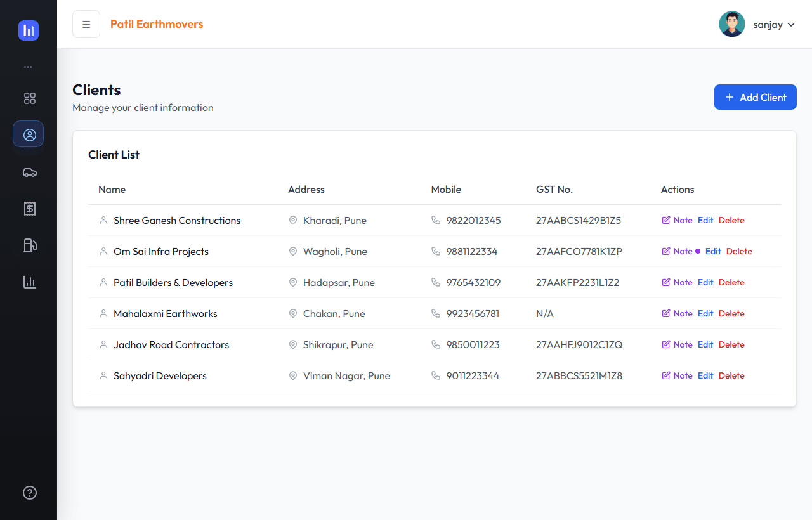Select GST number 27ABBCS5521M1Z8
This screenshot has width=812, height=520.
coord(579,375)
